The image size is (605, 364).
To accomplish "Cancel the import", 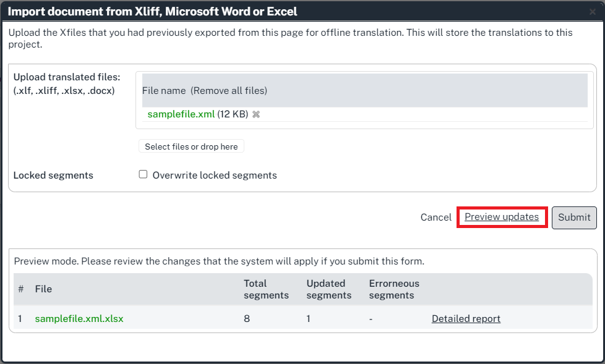I will click(x=436, y=218).
